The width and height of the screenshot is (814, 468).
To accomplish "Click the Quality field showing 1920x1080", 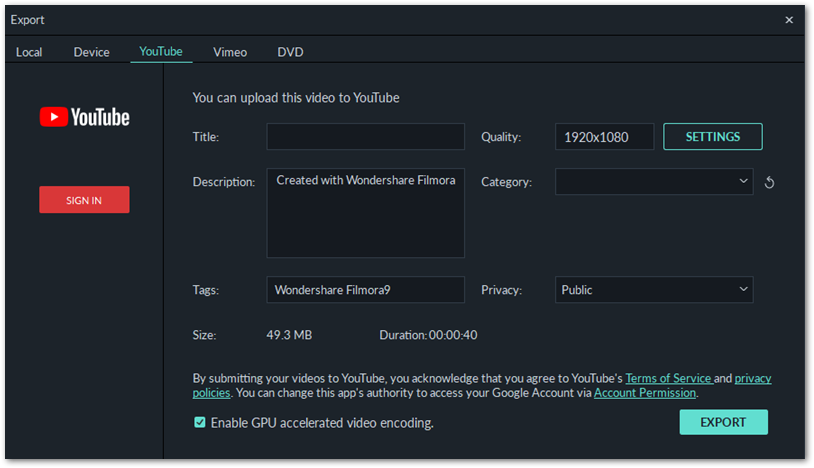I will pyautogui.click(x=604, y=137).
